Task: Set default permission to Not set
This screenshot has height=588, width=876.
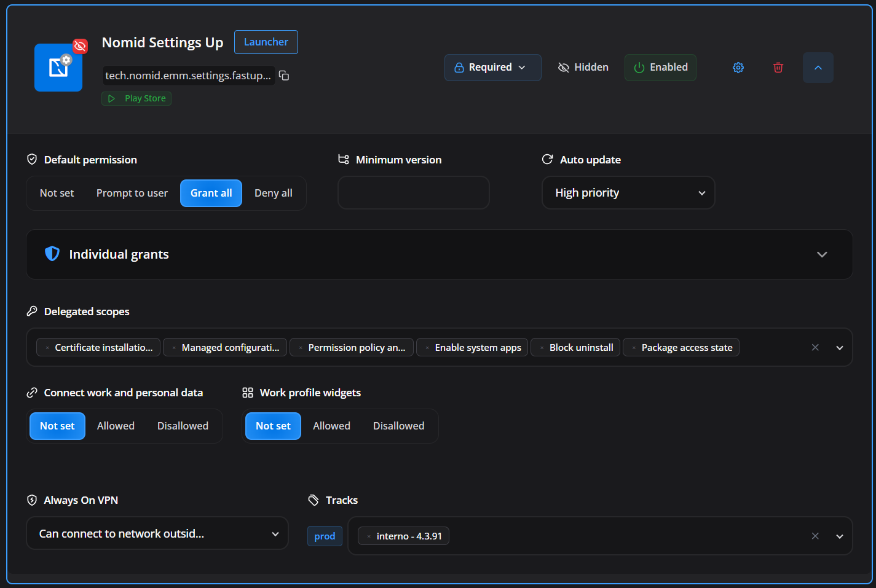Action: [x=57, y=193]
